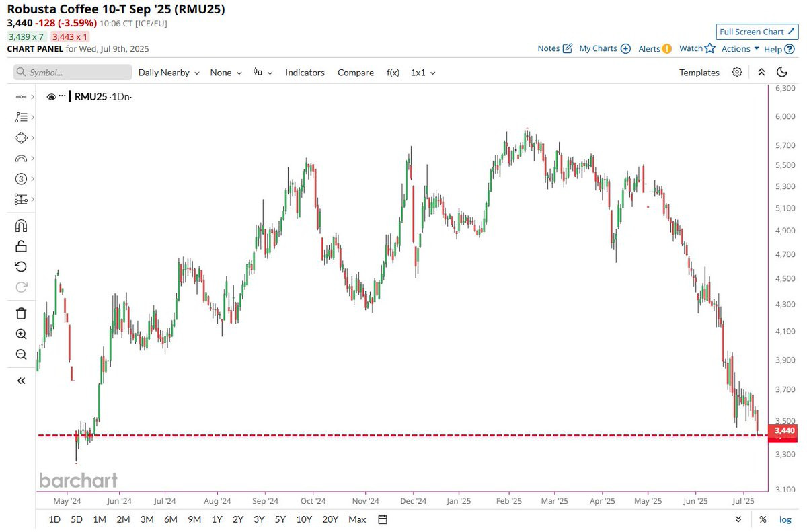Click the bottom double down chevron
The width and height of the screenshot is (807, 532).
click(738, 519)
